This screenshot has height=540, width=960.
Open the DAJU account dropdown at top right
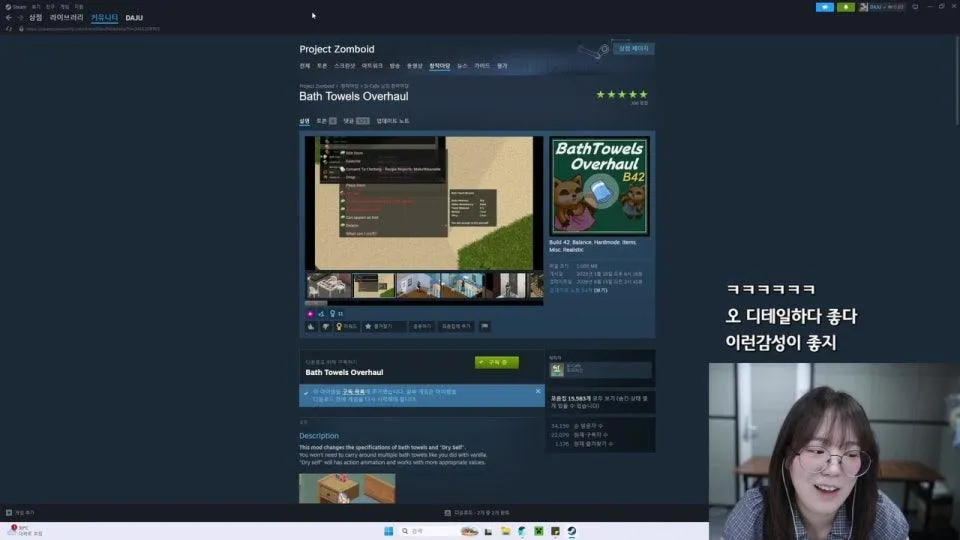(882, 7)
